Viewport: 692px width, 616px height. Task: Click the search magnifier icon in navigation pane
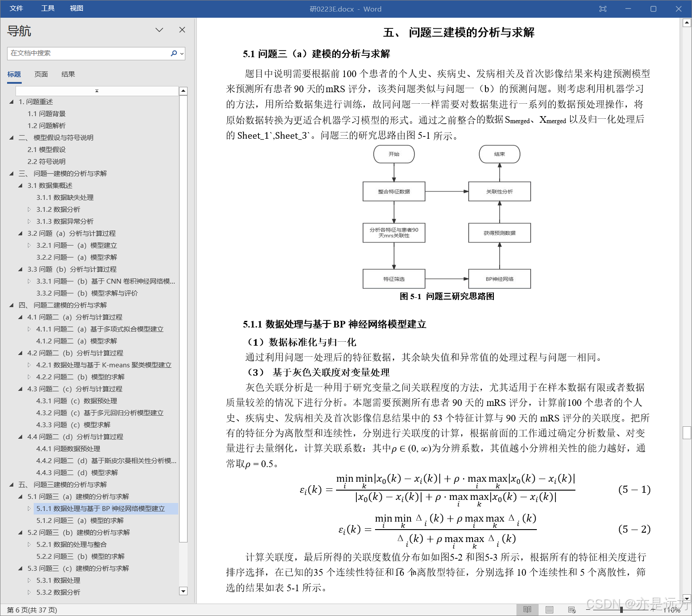coord(174,53)
